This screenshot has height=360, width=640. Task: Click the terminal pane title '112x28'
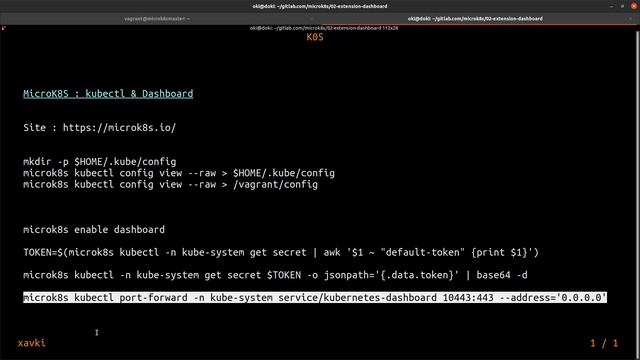pos(324,28)
